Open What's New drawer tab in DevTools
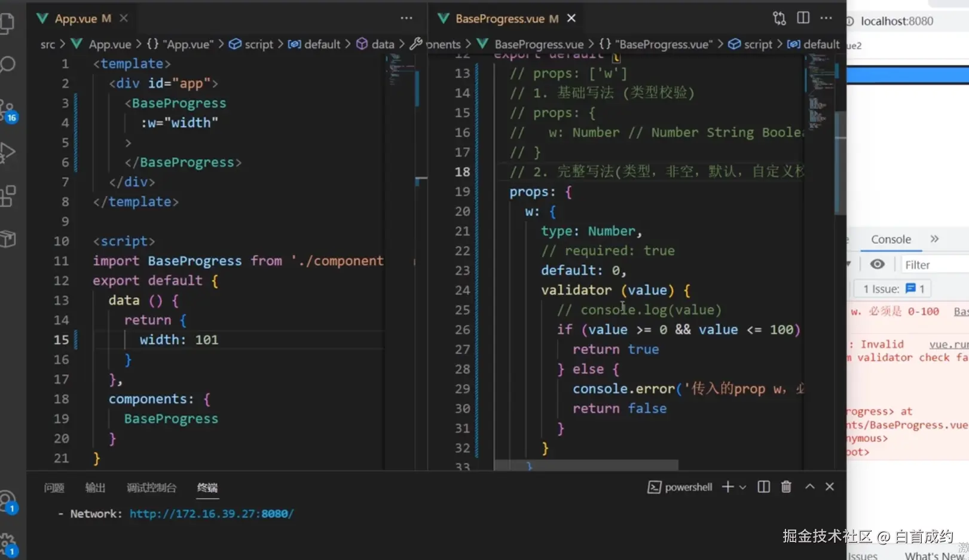Image resolution: width=969 pixels, height=560 pixels. click(936, 555)
